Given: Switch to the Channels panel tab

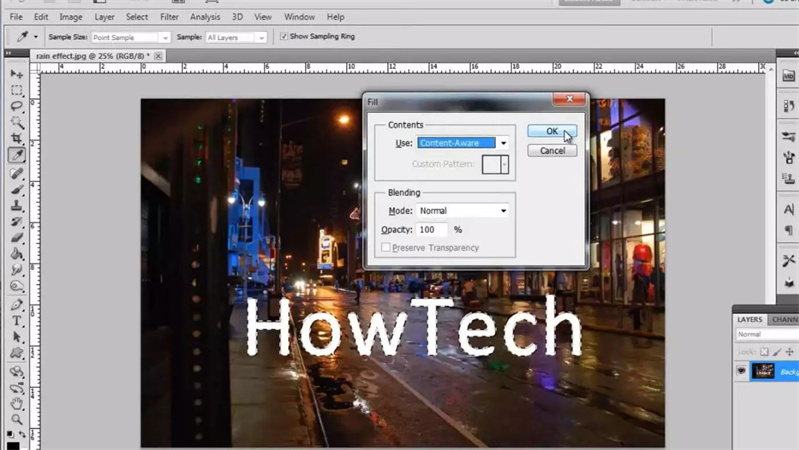Looking at the screenshot, I should coord(785,319).
